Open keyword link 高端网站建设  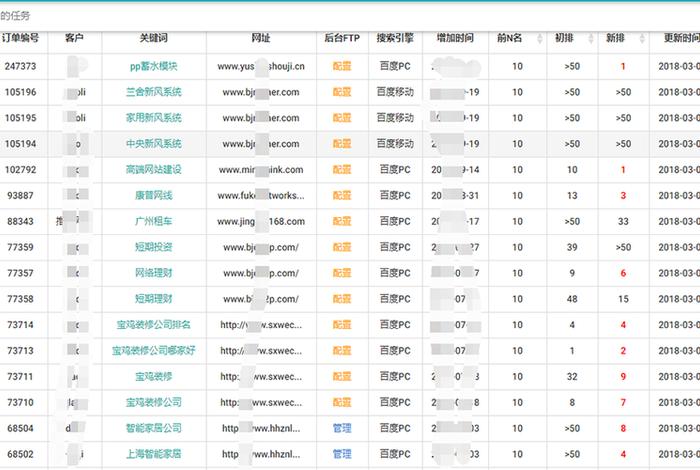pyautogui.click(x=154, y=170)
